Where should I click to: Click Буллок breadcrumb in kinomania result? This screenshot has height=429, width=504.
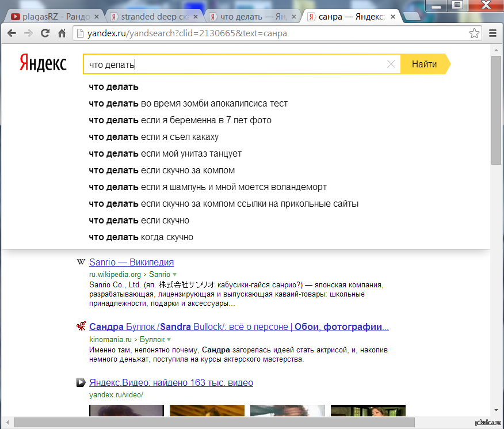coord(152,339)
